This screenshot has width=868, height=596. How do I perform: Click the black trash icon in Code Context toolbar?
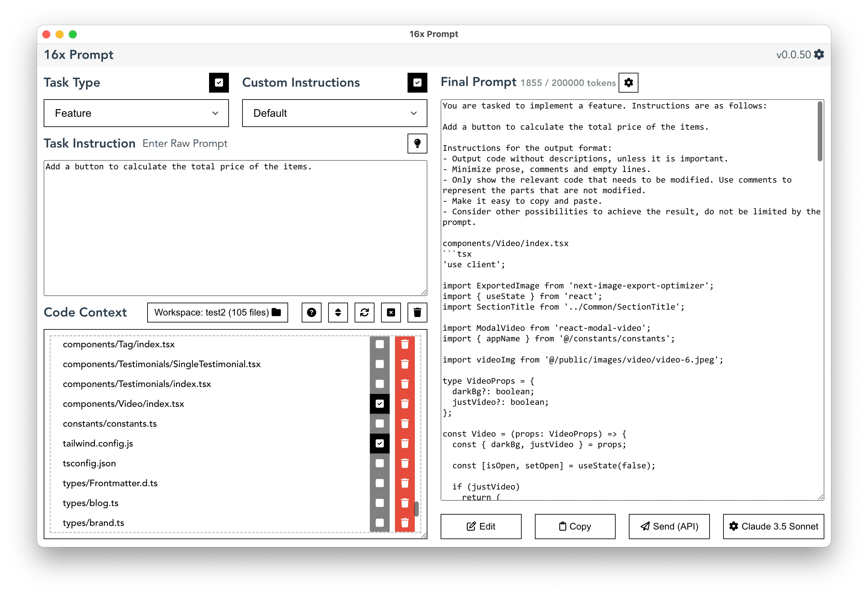point(417,312)
